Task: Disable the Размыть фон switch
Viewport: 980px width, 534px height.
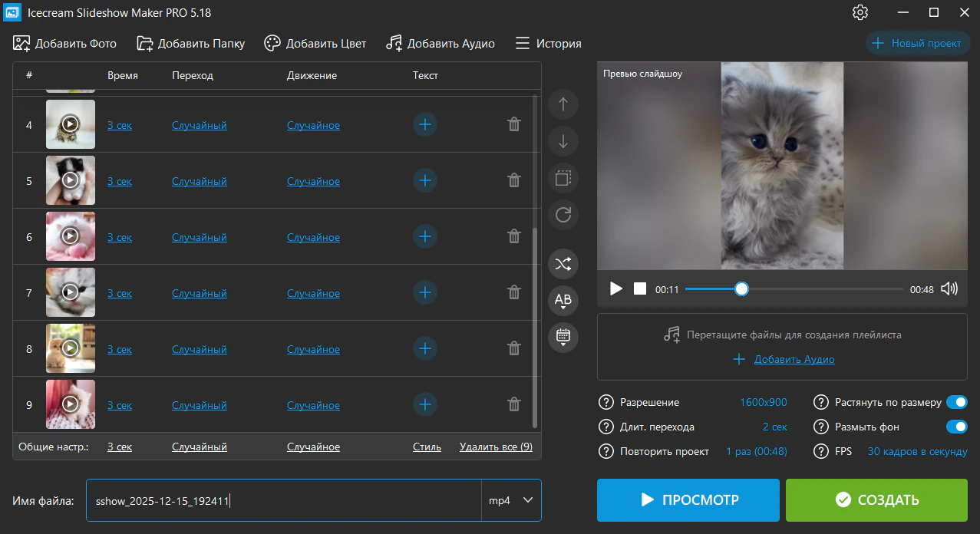Action: point(956,427)
